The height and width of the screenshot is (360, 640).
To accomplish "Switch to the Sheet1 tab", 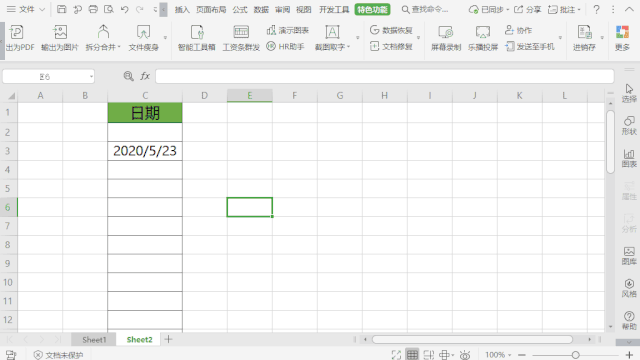I will pyautogui.click(x=94, y=340).
